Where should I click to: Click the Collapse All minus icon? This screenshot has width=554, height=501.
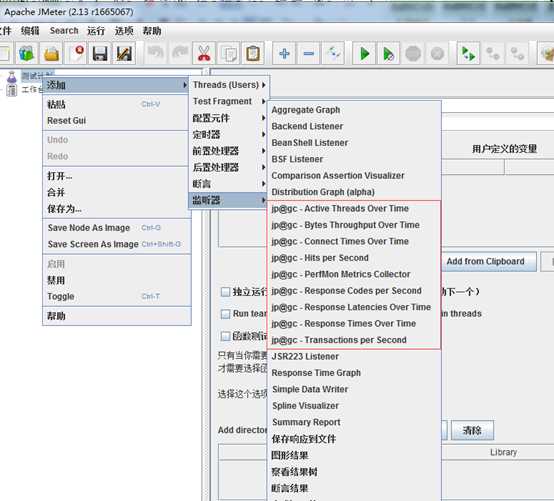[308, 54]
